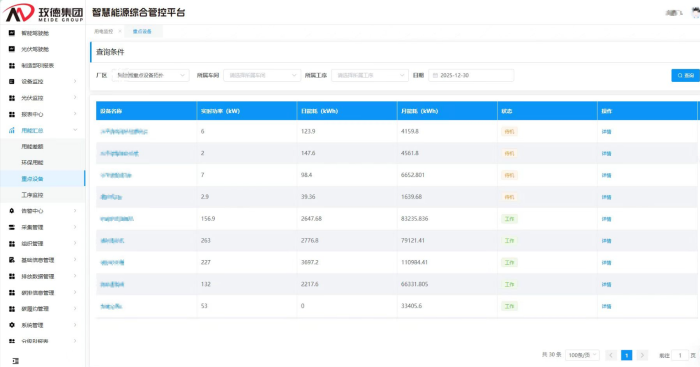Click the 告警中心 bell icon
This screenshot has width=700, height=367.
12,211
